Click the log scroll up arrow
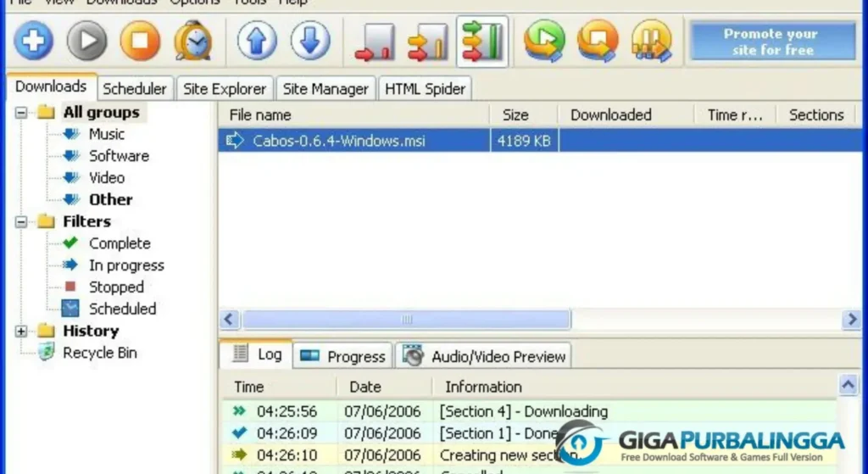Image resolution: width=868 pixels, height=474 pixels. click(x=848, y=384)
